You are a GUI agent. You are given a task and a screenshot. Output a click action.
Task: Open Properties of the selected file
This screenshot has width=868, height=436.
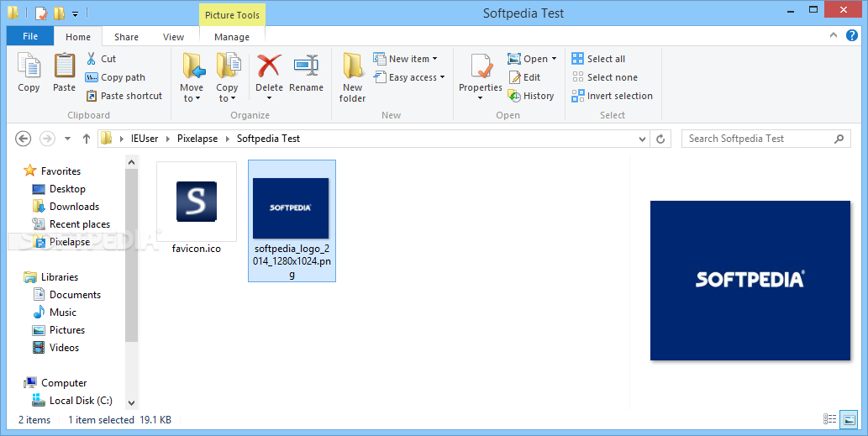(481, 72)
